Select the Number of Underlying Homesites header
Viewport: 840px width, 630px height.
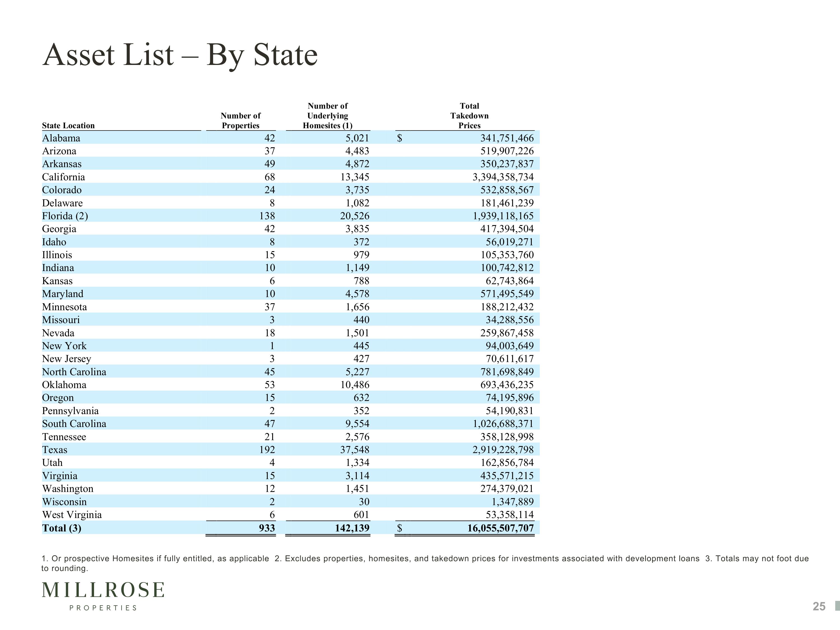pos(328,116)
